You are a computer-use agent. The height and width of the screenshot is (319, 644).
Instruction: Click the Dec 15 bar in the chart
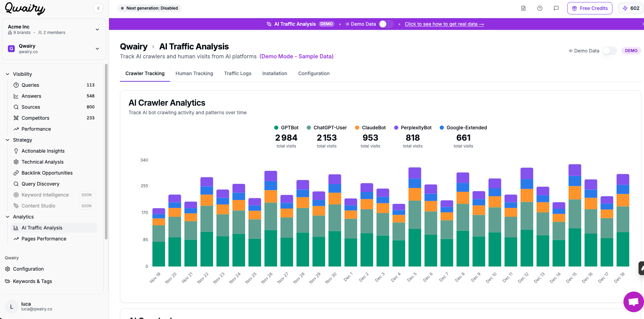click(x=575, y=215)
